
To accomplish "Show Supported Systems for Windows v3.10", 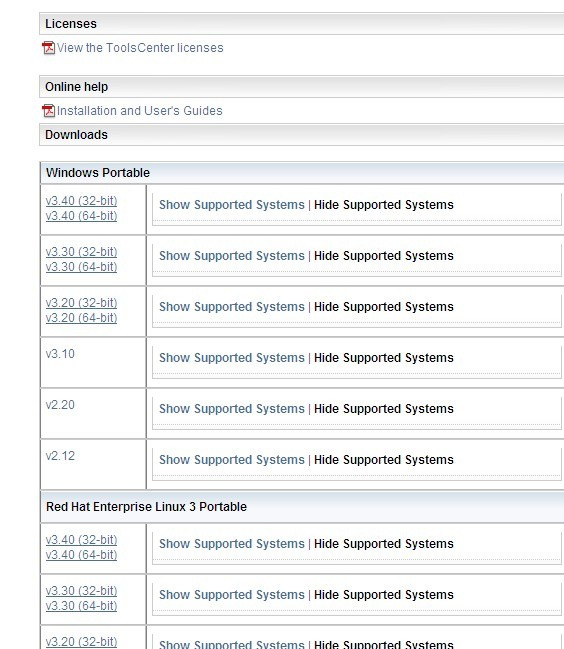I will [232, 358].
